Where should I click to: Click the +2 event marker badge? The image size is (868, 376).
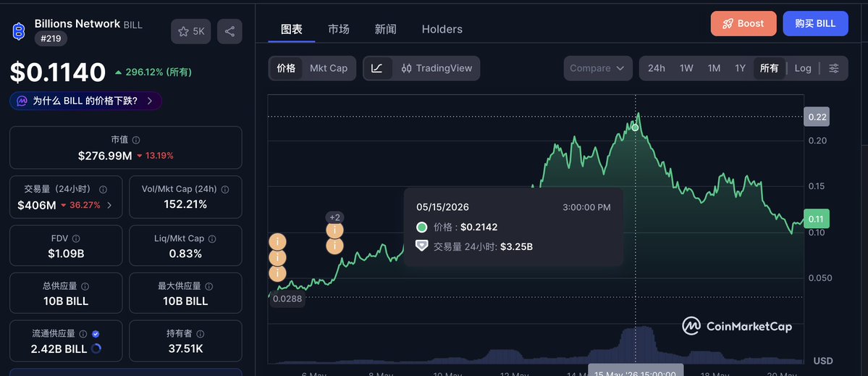coord(334,217)
